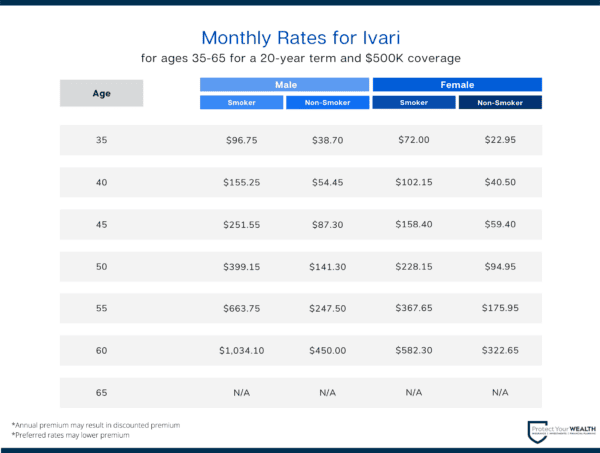Select the Female column group header
Image resolution: width=600 pixels, height=453 pixels.
click(457, 85)
